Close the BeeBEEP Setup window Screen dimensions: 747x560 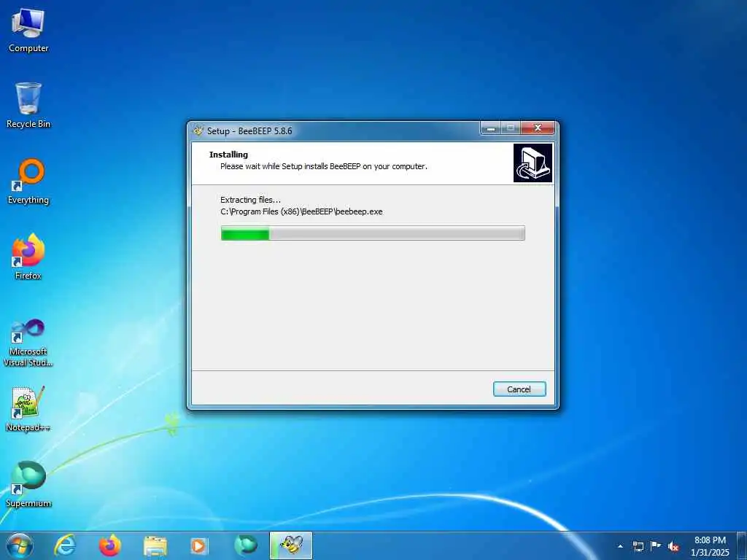click(x=538, y=128)
